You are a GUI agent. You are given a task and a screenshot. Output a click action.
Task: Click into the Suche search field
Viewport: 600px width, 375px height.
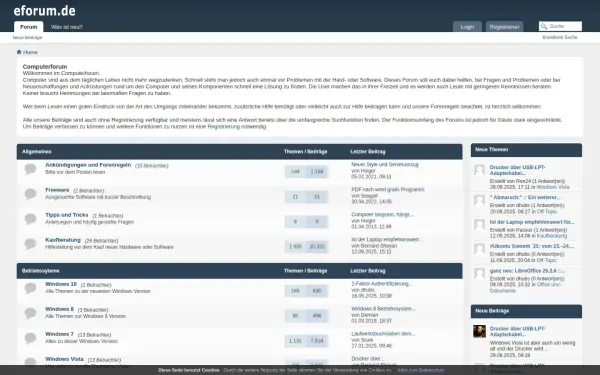pos(564,26)
